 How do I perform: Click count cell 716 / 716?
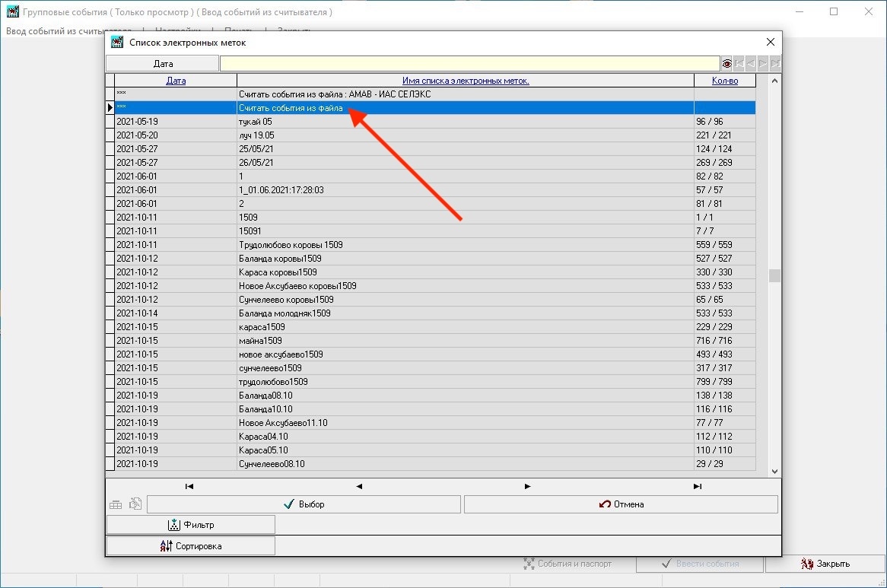pyautogui.click(x=725, y=340)
